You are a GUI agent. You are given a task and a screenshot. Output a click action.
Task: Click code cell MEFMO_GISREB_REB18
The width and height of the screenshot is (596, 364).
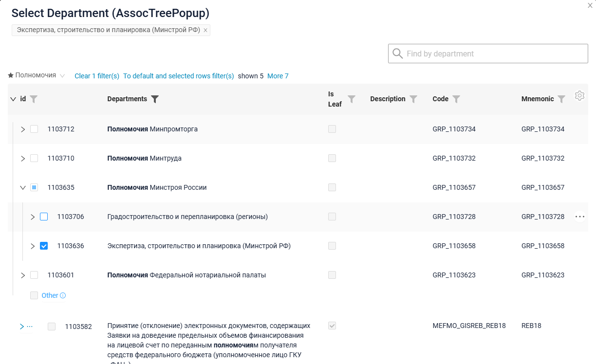coord(469,326)
